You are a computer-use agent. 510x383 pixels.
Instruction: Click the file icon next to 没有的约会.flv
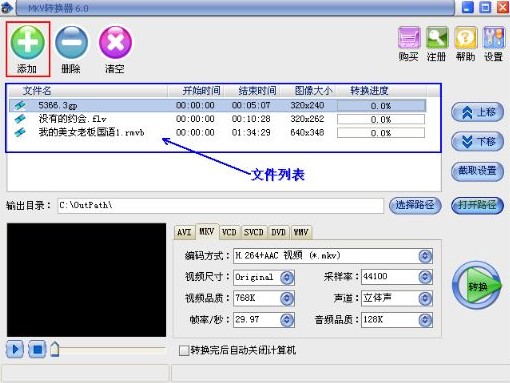[x=20, y=119]
